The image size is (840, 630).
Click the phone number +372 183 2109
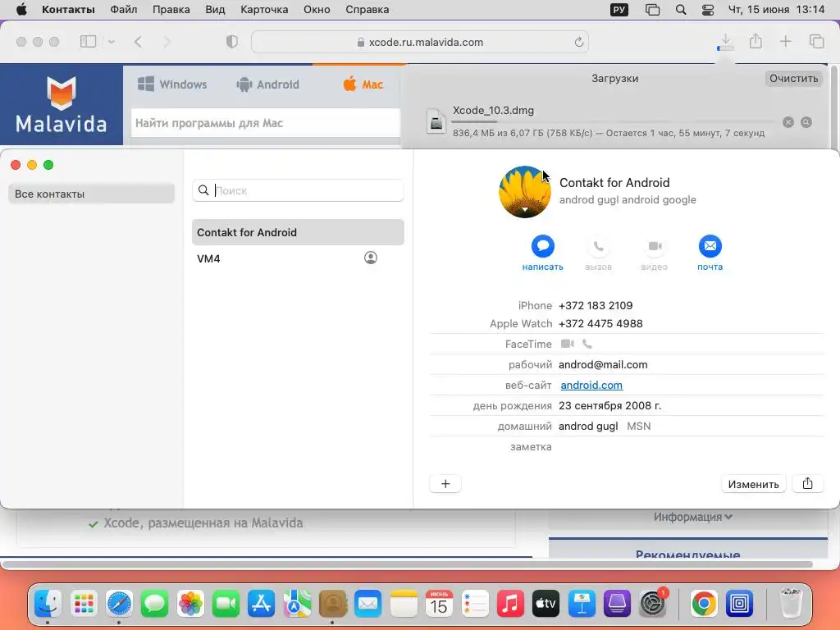tap(596, 305)
